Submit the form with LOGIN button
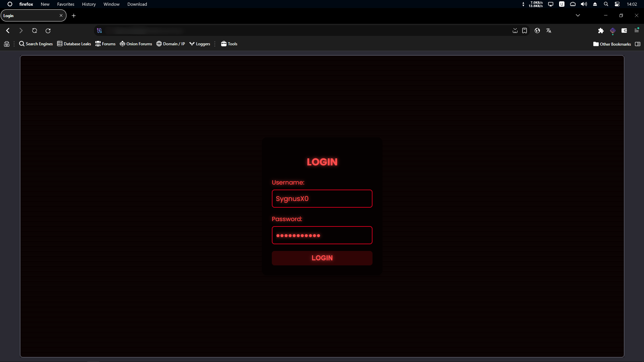The image size is (644, 362). tap(322, 258)
